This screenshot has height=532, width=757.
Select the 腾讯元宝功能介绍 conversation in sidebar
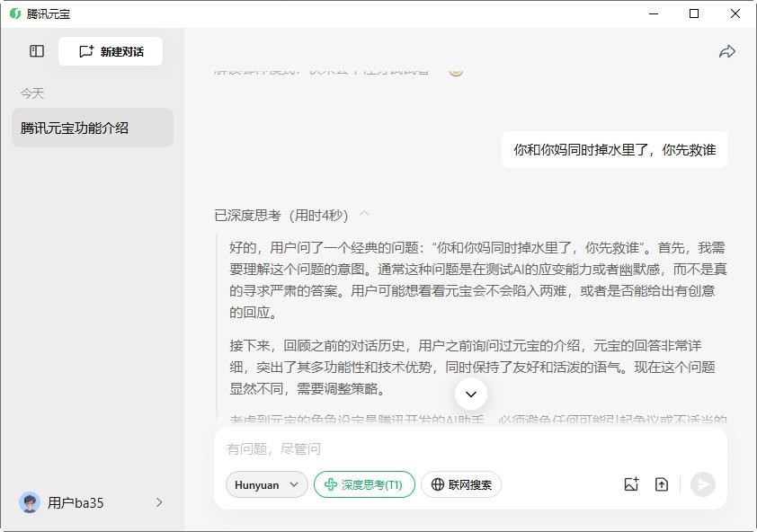92,128
